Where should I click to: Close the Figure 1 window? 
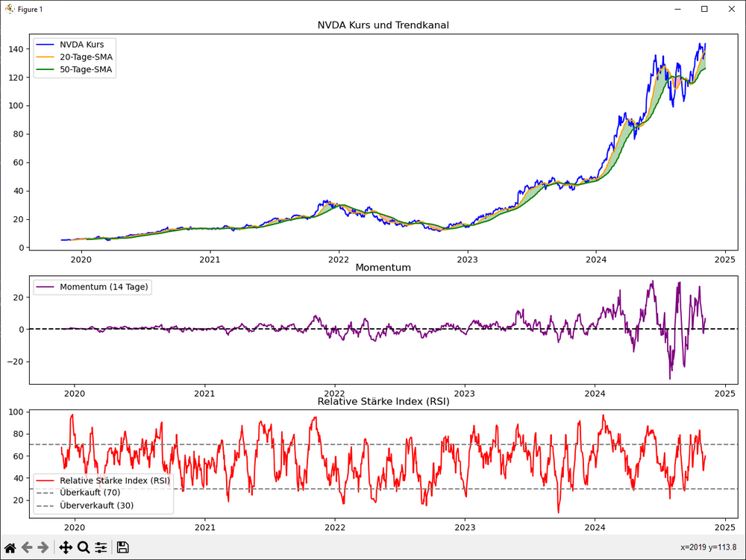(x=731, y=9)
